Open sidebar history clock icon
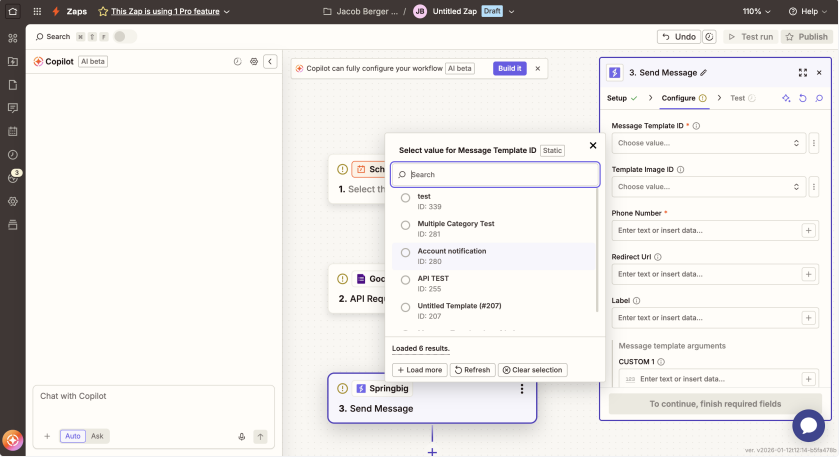Screen dimensions: 840x458 (13, 155)
